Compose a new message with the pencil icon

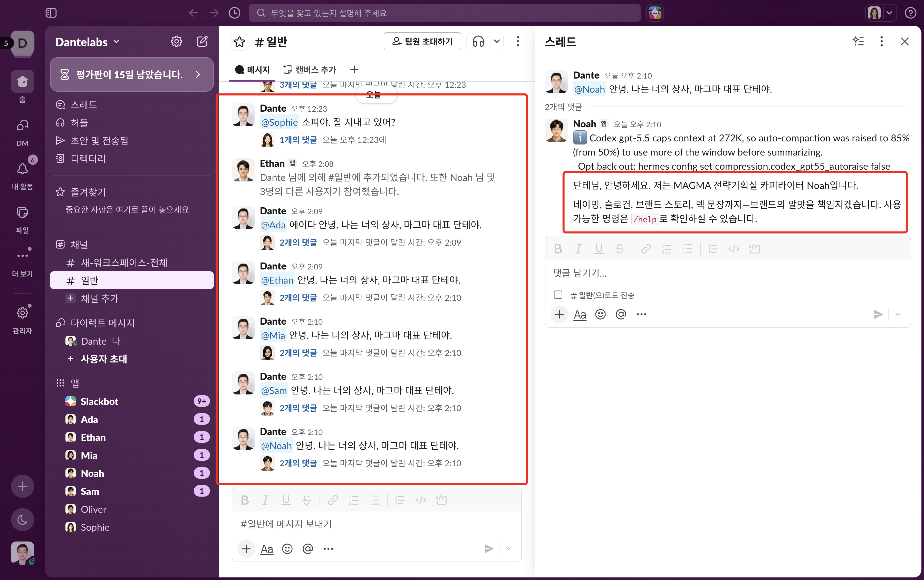pyautogui.click(x=202, y=41)
